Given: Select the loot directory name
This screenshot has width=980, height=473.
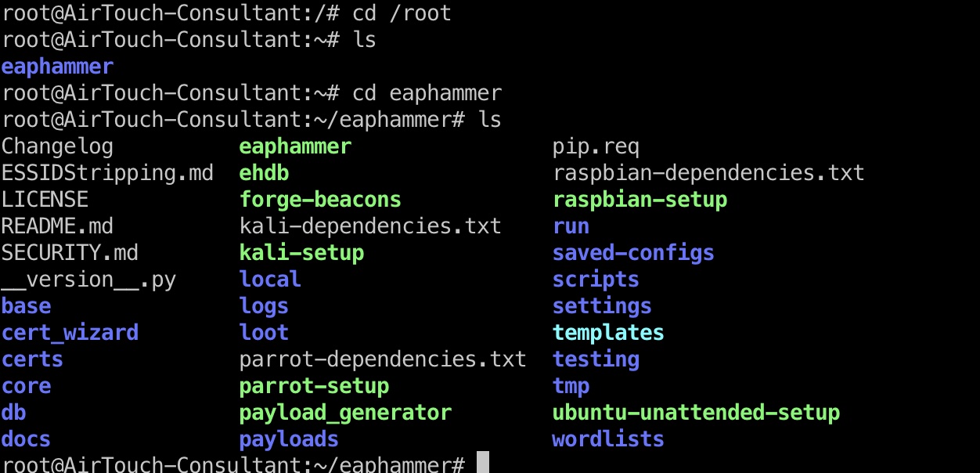Looking at the screenshot, I should point(264,333).
